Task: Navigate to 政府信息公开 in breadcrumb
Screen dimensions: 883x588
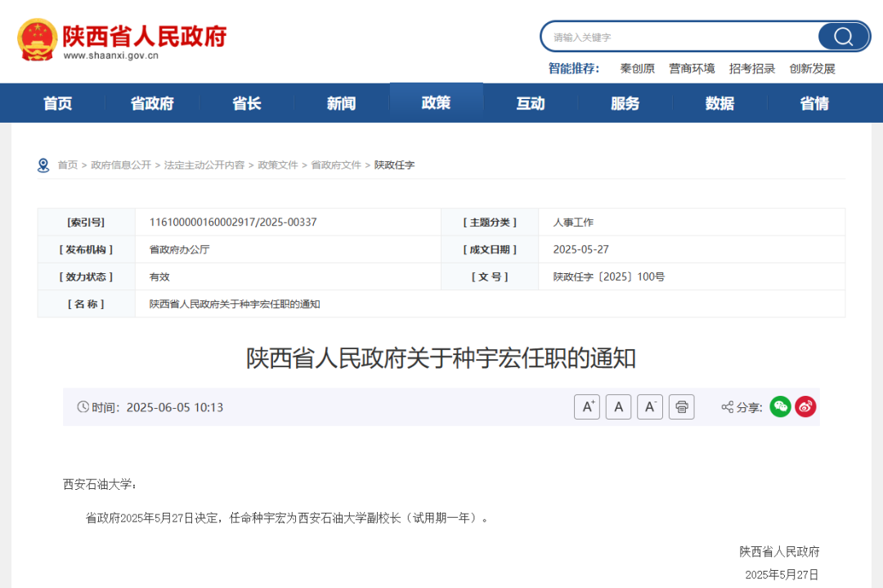Action: [121, 165]
